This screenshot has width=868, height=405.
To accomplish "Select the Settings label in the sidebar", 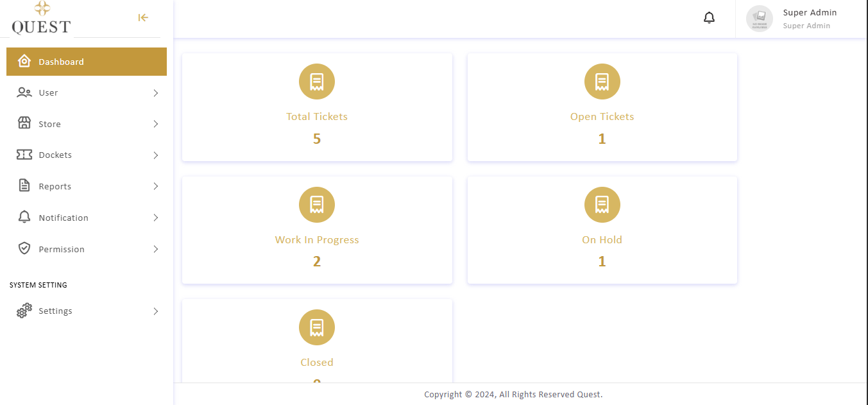I will tap(55, 311).
